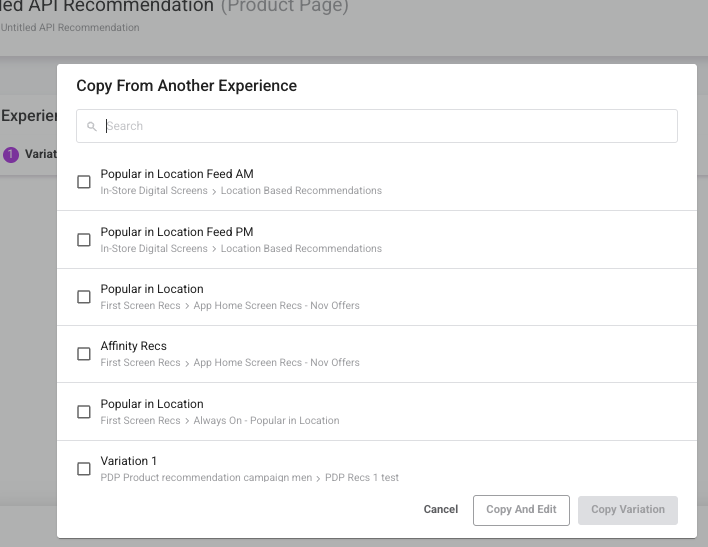Click 'Always On - Popular in Location' path text
Screen dimensions: 708x547
pyautogui.click(x=266, y=421)
